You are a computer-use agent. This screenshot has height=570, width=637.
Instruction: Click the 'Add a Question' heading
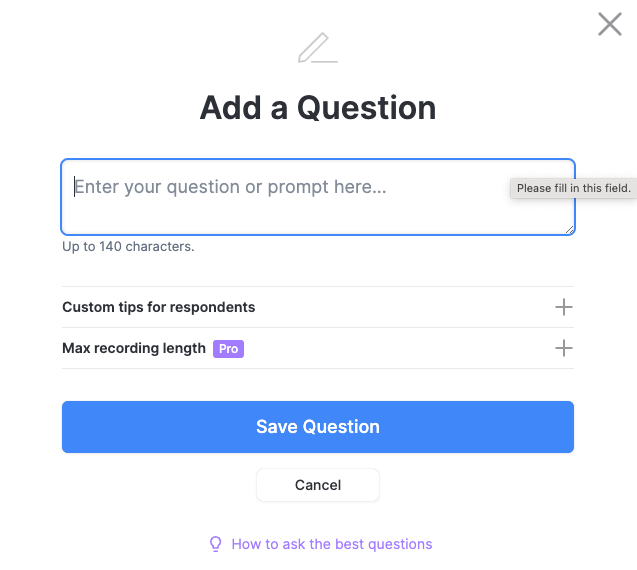tap(318, 107)
